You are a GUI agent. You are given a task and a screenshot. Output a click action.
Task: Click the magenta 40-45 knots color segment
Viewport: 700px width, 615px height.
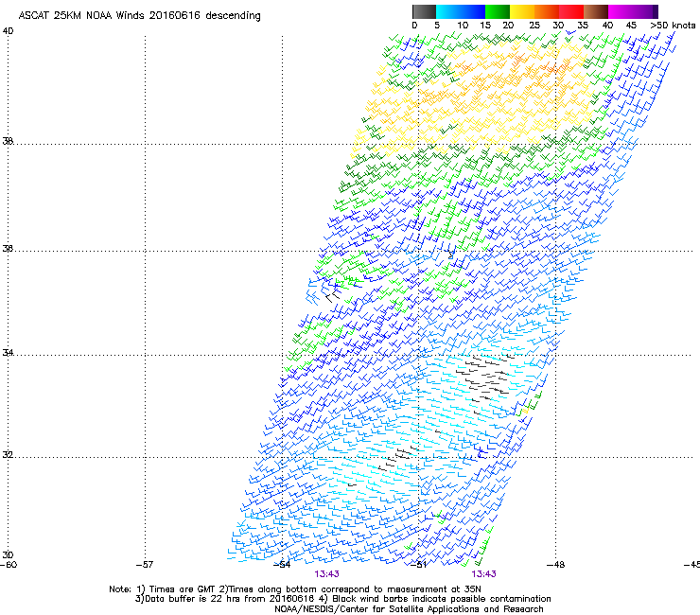tap(621, 11)
